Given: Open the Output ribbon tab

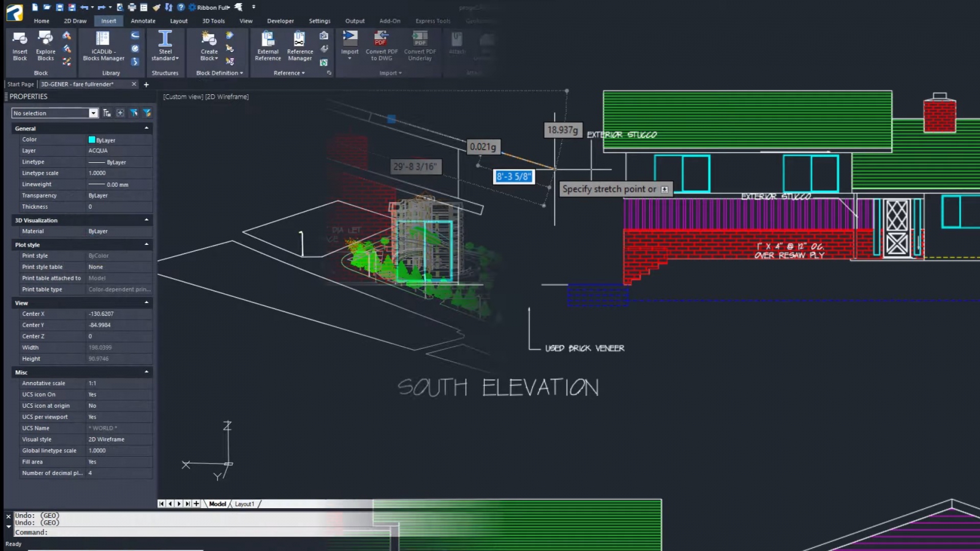Looking at the screenshot, I should tap(355, 21).
